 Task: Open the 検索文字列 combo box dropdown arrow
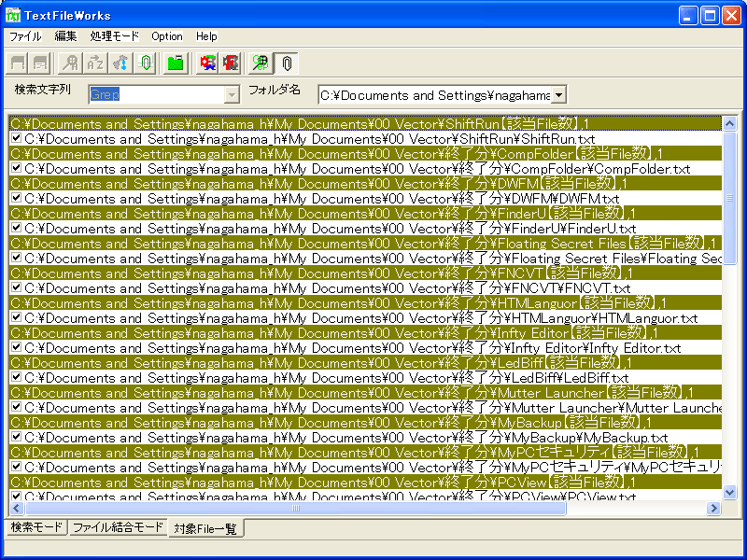pyautogui.click(x=232, y=95)
